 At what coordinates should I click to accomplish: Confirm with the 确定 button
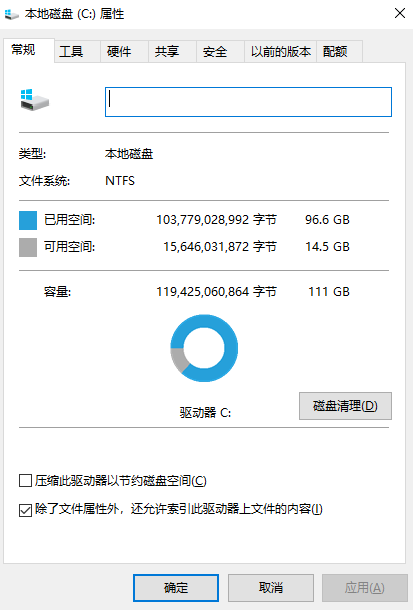[x=176, y=587]
